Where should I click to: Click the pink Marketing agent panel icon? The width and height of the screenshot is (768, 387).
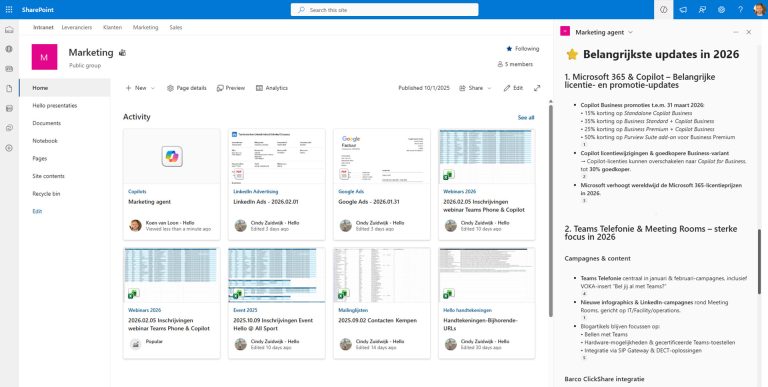(x=565, y=31)
